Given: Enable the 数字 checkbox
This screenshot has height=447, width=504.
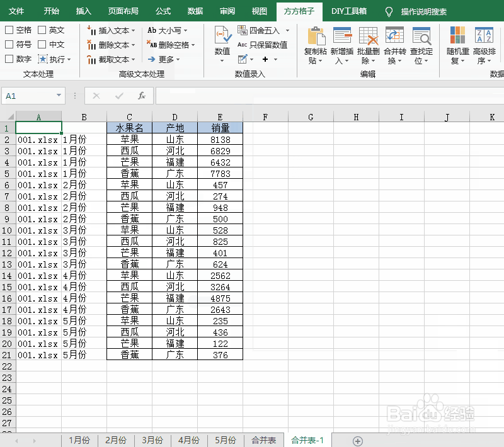Looking at the screenshot, I should point(9,59).
